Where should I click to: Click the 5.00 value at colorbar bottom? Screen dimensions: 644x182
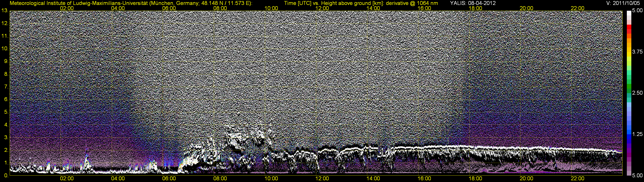tap(638, 176)
